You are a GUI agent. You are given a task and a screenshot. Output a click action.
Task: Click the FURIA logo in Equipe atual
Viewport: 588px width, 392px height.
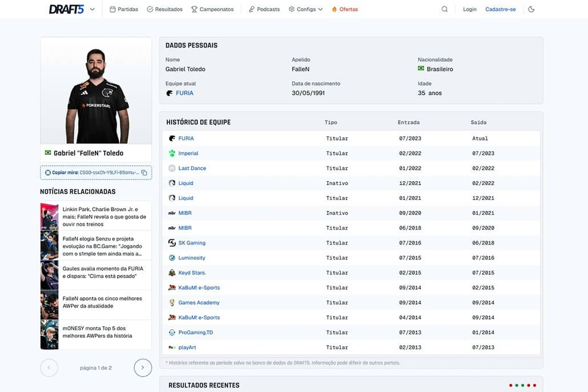[170, 93]
